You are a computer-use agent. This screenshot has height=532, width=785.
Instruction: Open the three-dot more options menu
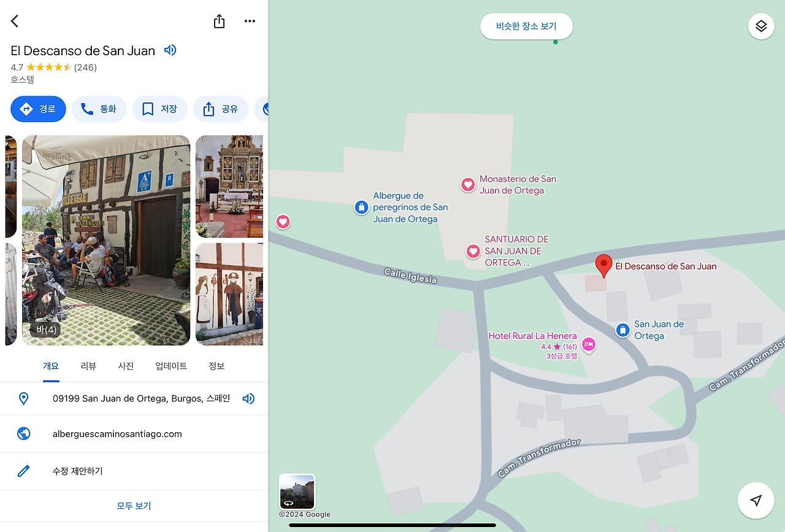pyautogui.click(x=250, y=21)
